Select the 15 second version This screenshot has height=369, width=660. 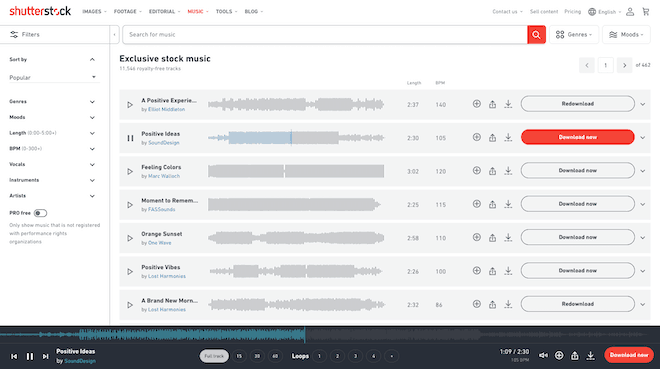pyautogui.click(x=239, y=356)
